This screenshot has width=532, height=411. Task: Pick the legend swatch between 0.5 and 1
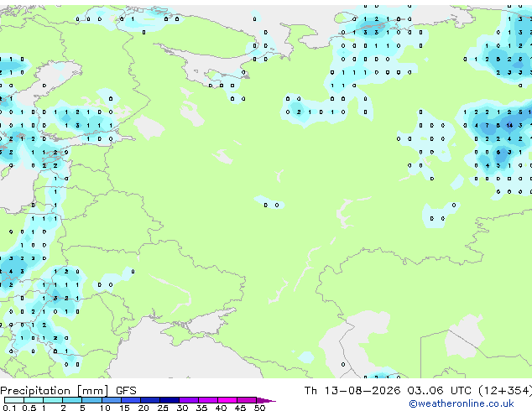coord(34,400)
